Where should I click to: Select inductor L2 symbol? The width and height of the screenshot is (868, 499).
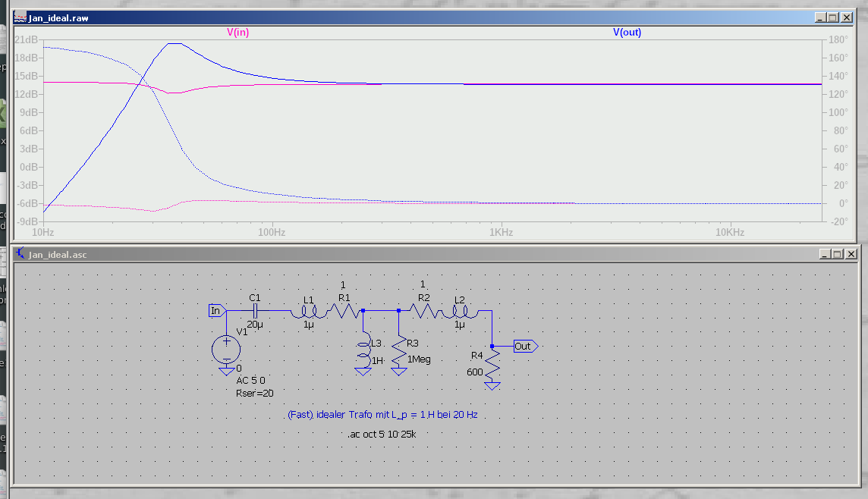[459, 312]
